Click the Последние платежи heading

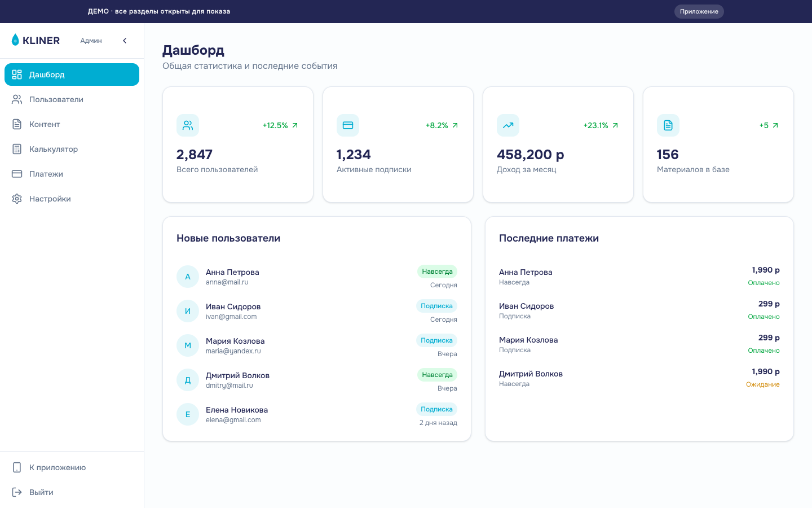(x=549, y=238)
